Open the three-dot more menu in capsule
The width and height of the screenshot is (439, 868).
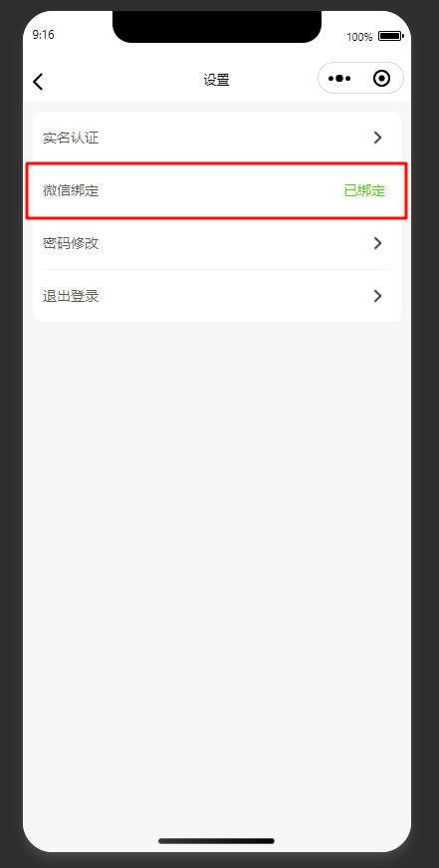pos(339,79)
